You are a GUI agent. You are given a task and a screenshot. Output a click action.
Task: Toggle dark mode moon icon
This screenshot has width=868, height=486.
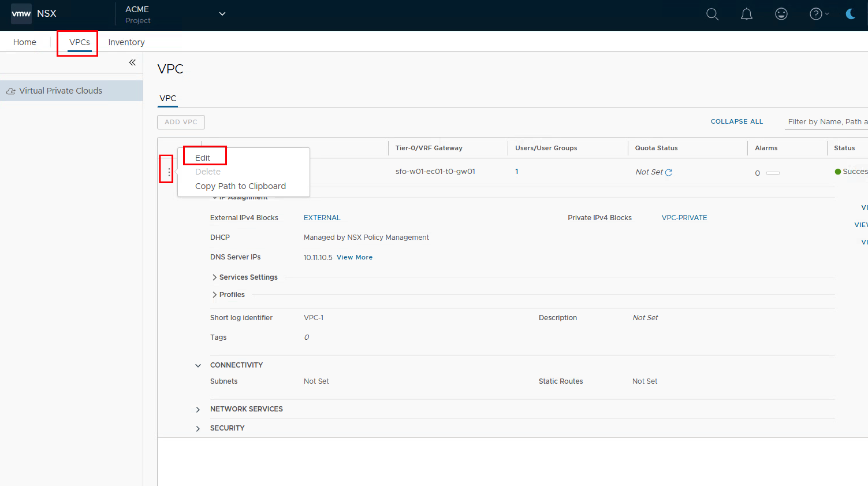850,14
